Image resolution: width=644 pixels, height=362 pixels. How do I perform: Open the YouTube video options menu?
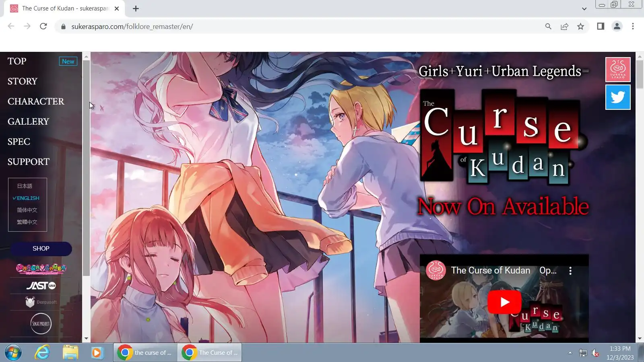tap(570, 271)
